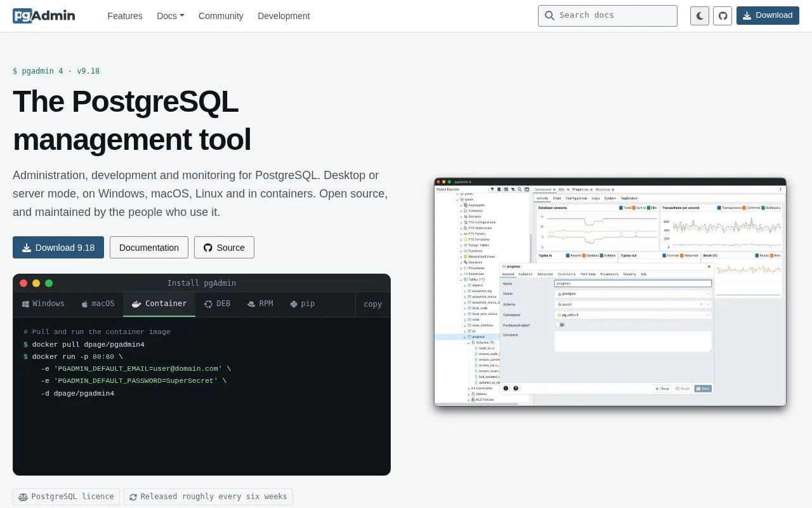Open the Documentation button

[x=149, y=248]
